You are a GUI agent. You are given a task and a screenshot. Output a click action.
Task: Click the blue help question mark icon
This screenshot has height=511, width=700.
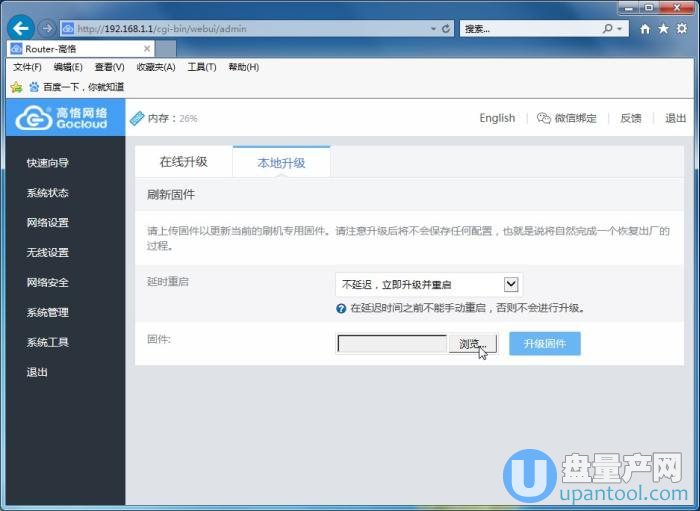[341, 308]
